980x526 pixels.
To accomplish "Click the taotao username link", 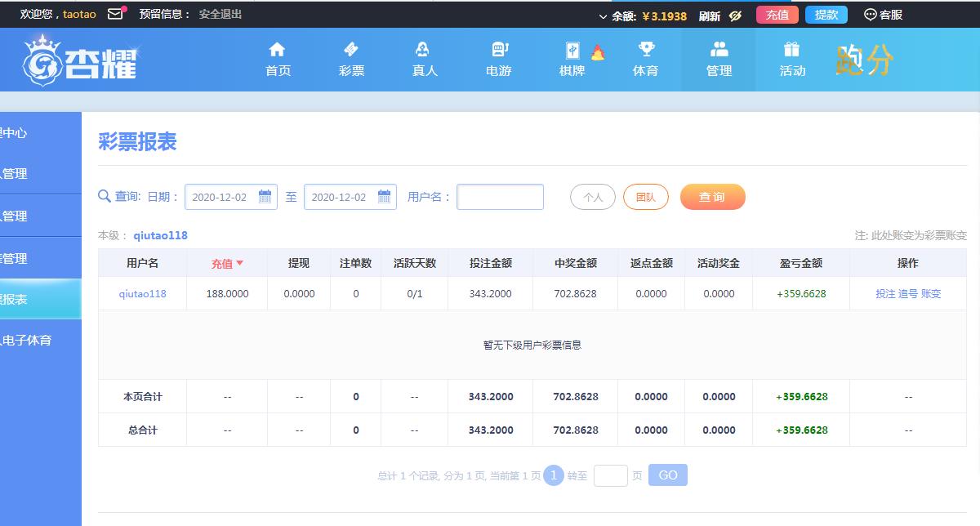I will [x=79, y=14].
